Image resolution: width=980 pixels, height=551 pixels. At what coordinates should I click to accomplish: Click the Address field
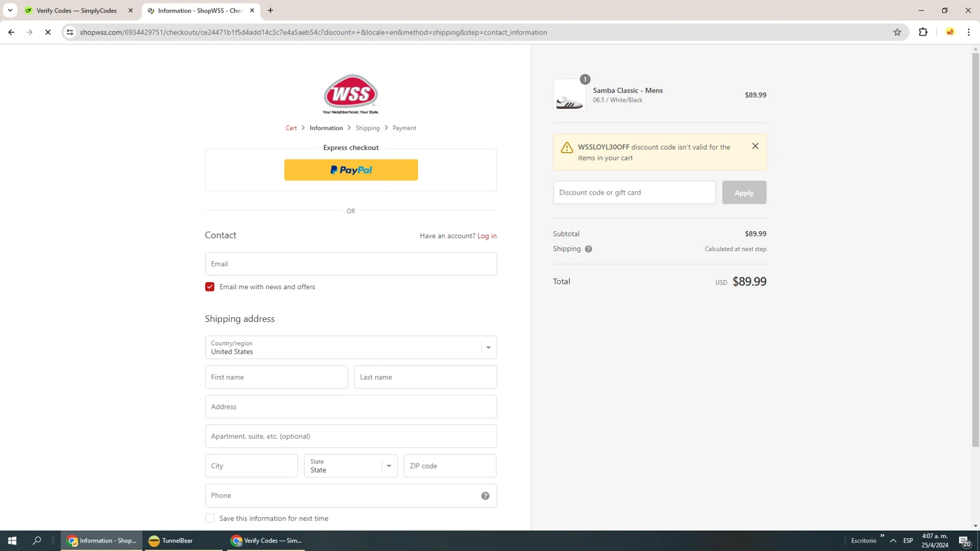pos(351,407)
